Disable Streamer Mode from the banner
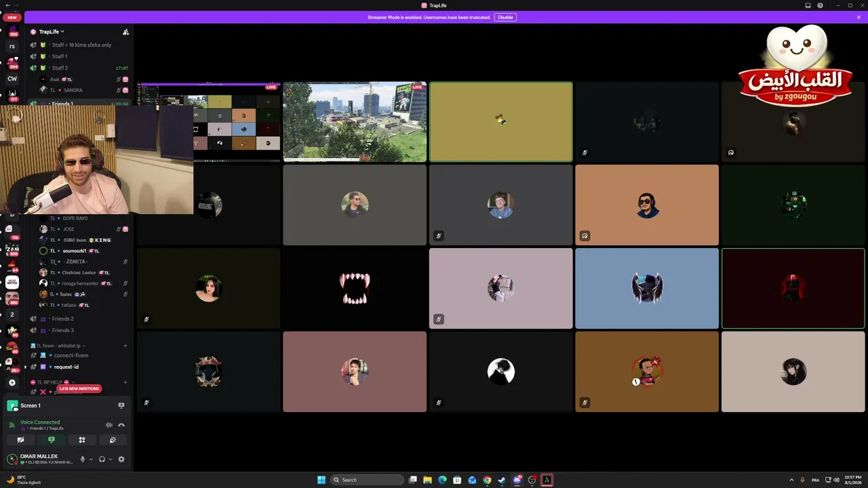The width and height of the screenshot is (868, 488). [x=505, y=17]
